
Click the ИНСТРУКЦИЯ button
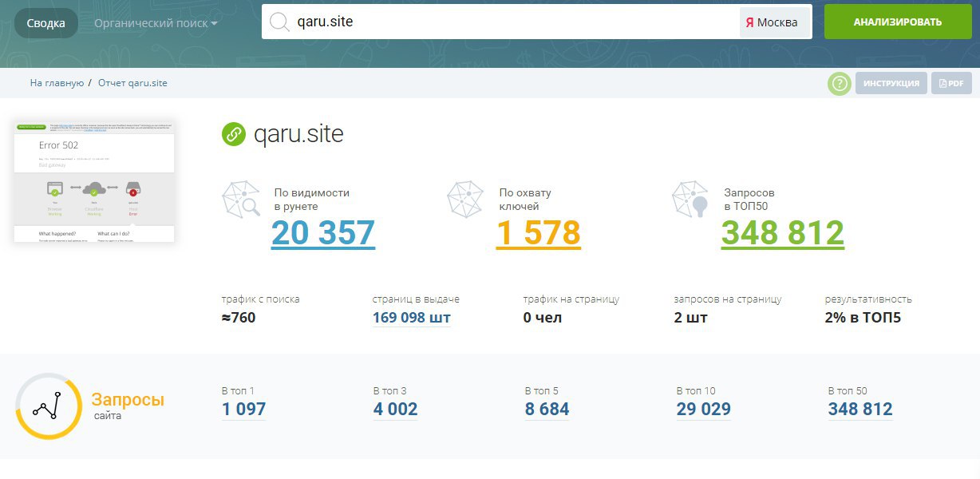[x=891, y=83]
